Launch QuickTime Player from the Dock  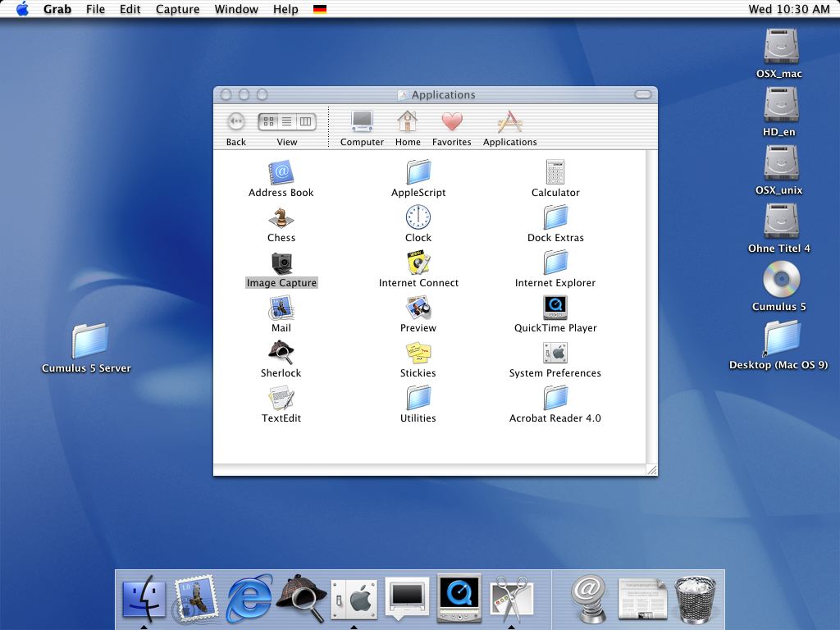point(459,598)
